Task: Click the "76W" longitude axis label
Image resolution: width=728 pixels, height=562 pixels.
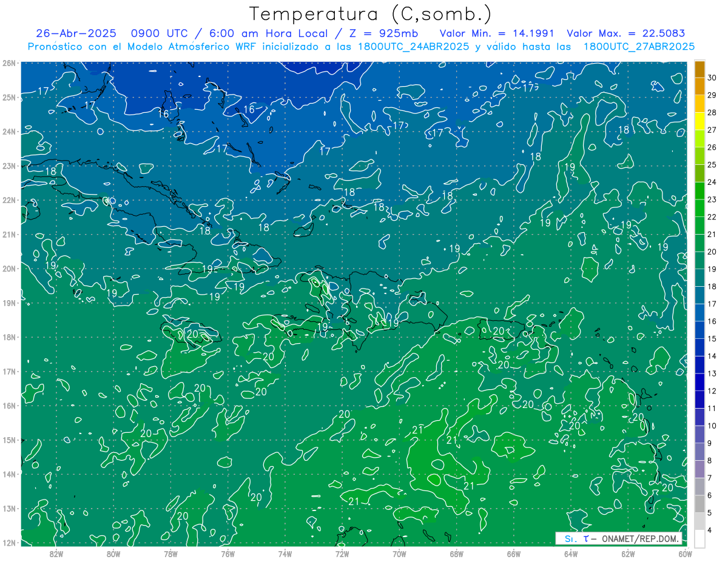Action: pos(228,554)
